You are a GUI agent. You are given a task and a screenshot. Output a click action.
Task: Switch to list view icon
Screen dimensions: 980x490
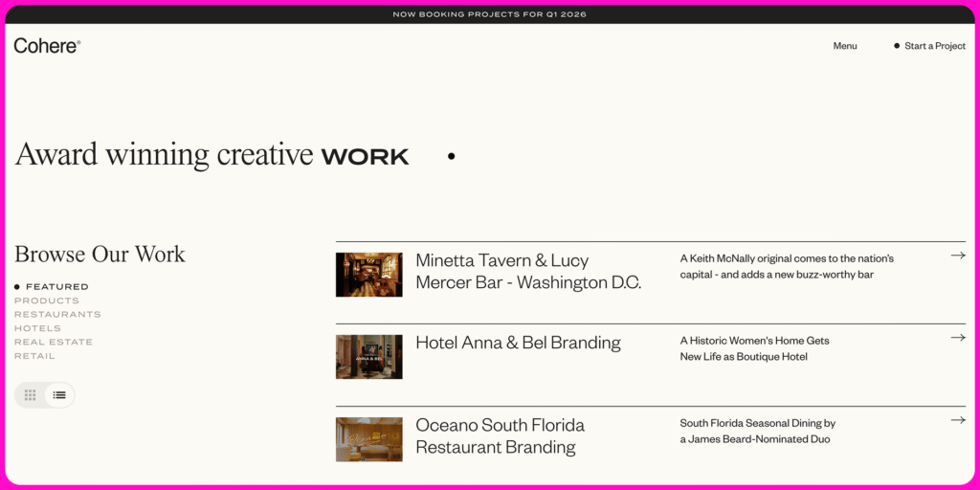point(59,394)
